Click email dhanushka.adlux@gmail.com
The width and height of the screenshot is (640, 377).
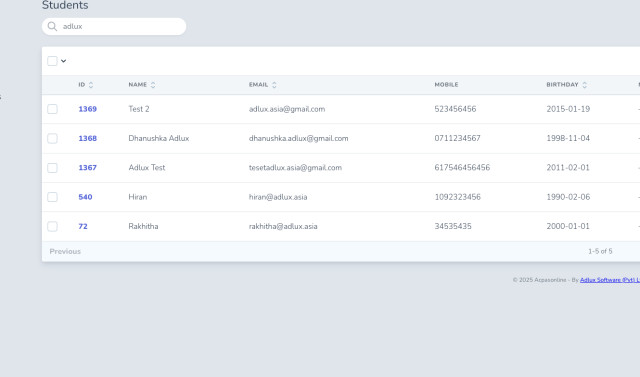pyautogui.click(x=299, y=138)
